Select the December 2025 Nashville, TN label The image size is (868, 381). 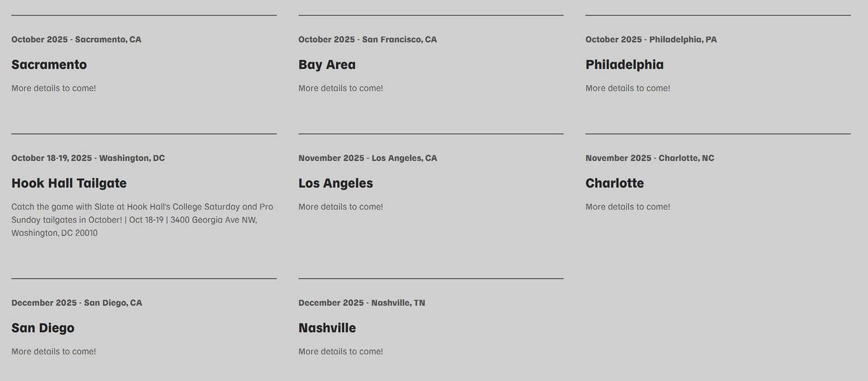[361, 303]
